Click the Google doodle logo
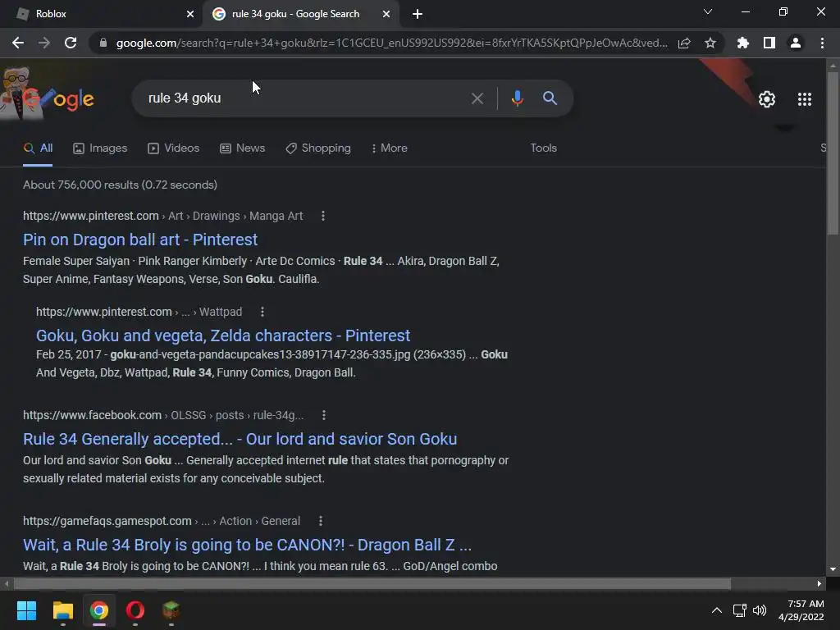Viewport: 840px width, 630px height. (x=48, y=95)
